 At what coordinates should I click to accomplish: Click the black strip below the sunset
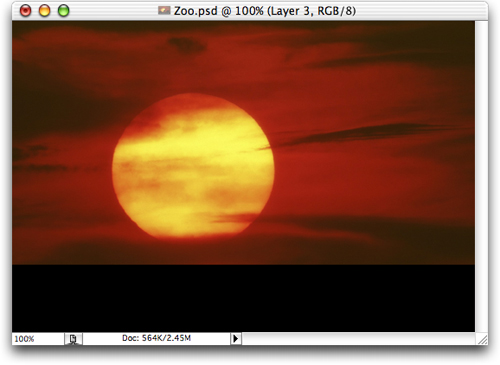click(243, 298)
